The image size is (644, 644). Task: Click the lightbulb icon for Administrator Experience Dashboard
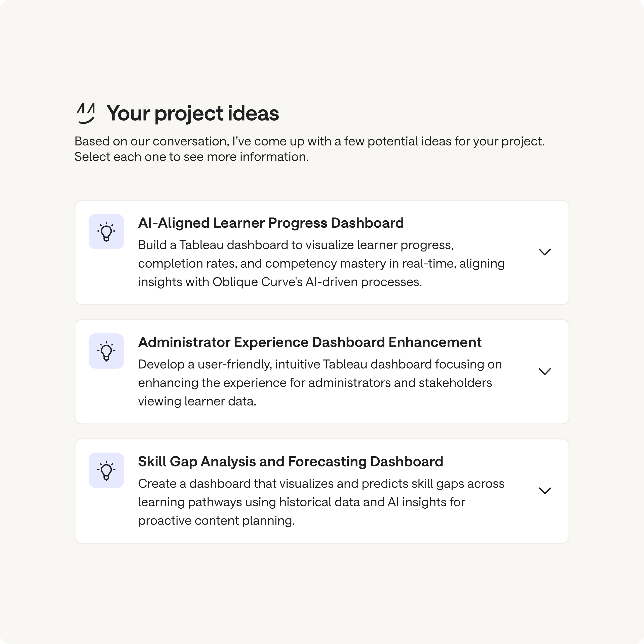[x=106, y=351]
